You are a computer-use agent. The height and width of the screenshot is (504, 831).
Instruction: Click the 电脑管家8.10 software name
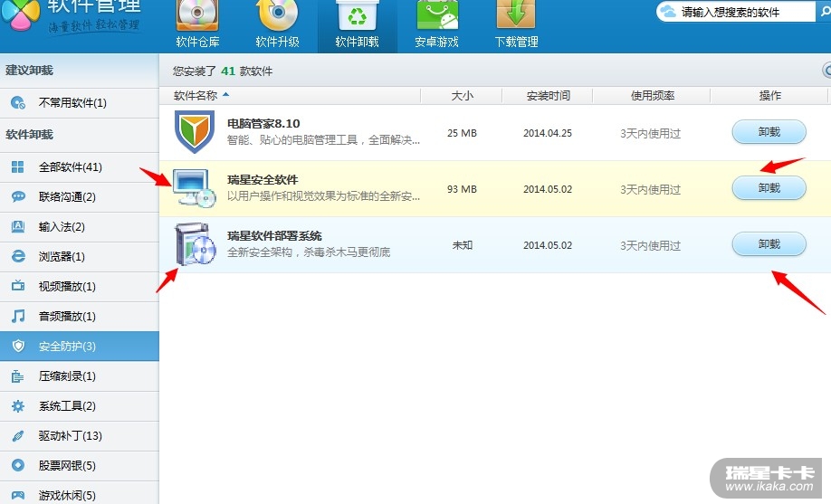[263, 123]
